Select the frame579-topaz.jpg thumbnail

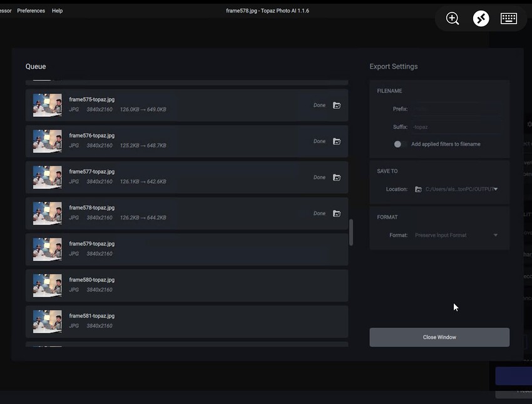point(48,250)
